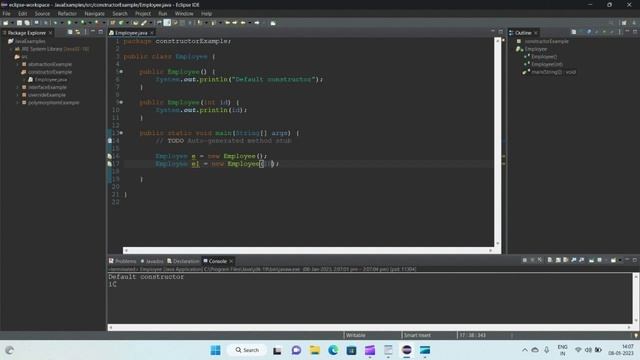Open the Source menu
The width and height of the screenshot is (640, 360).
point(42,13)
